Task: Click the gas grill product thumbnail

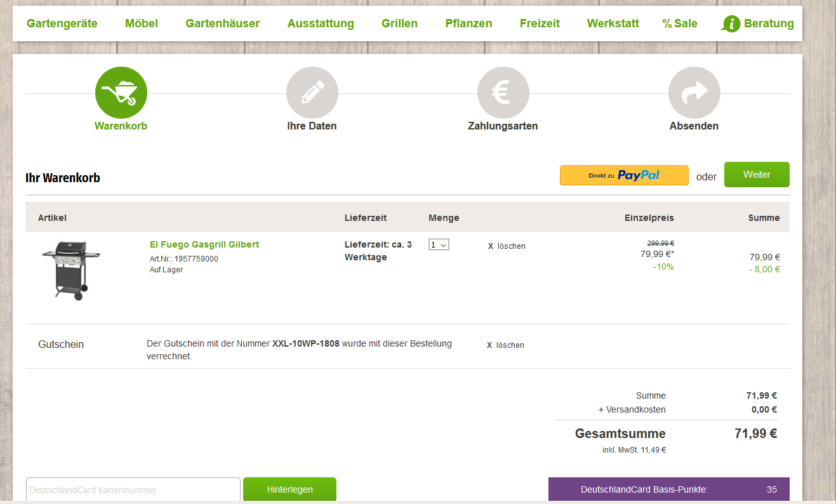Action: (x=71, y=270)
